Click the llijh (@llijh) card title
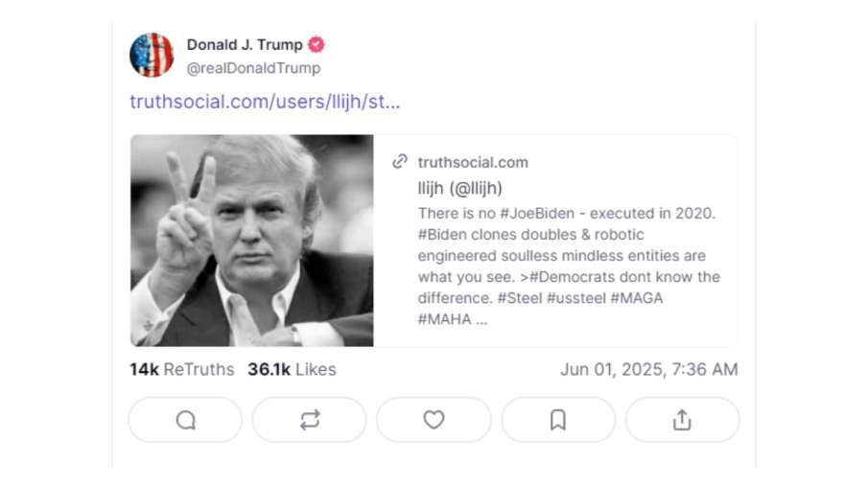Screen dimensions: 868x488 coord(460,188)
